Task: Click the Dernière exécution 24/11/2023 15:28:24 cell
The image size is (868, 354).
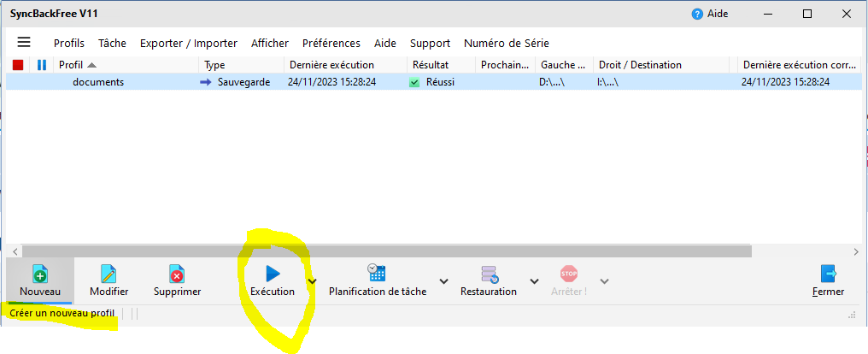Action: pos(332,82)
